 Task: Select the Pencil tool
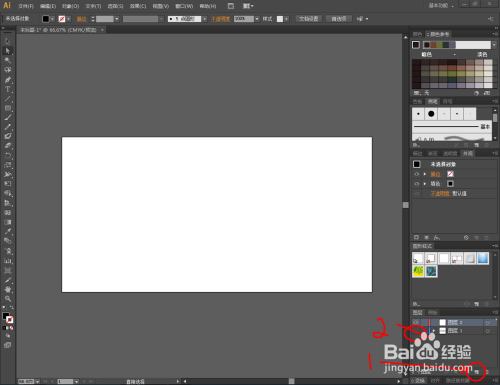tap(7, 127)
